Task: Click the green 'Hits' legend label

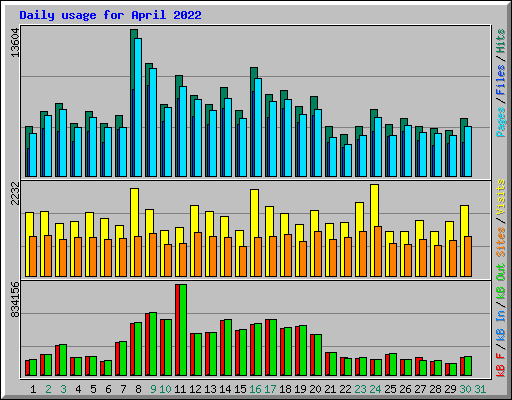Action: (500, 41)
